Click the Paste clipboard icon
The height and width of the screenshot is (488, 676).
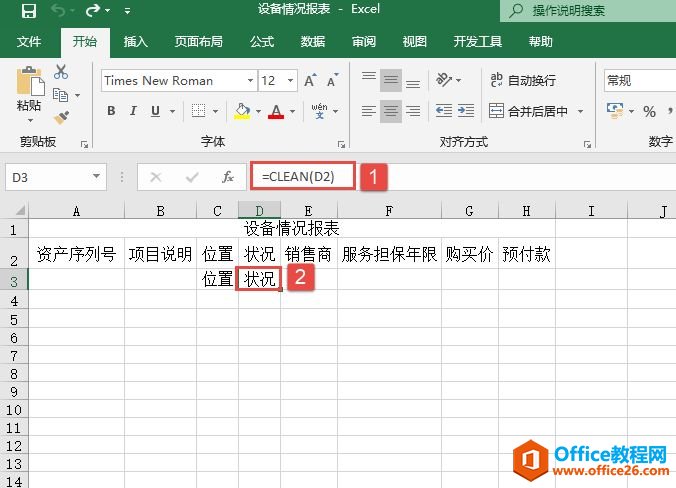pos(30,81)
